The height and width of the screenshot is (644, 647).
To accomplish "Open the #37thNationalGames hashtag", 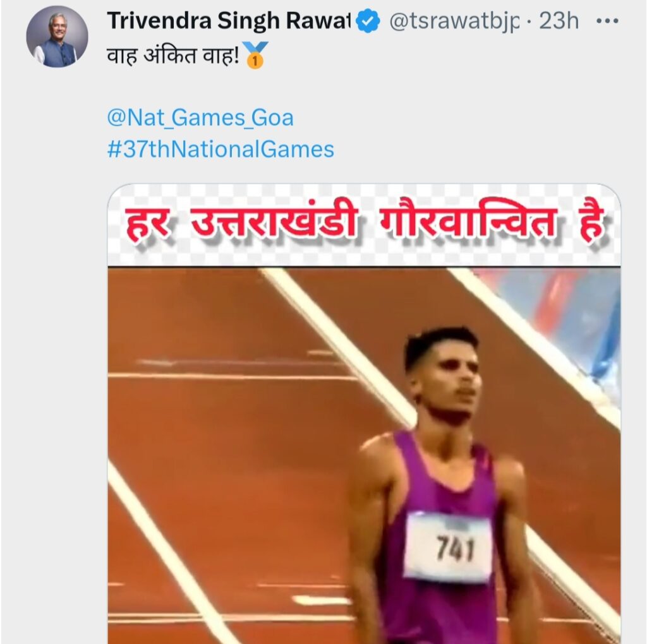I will point(221,149).
